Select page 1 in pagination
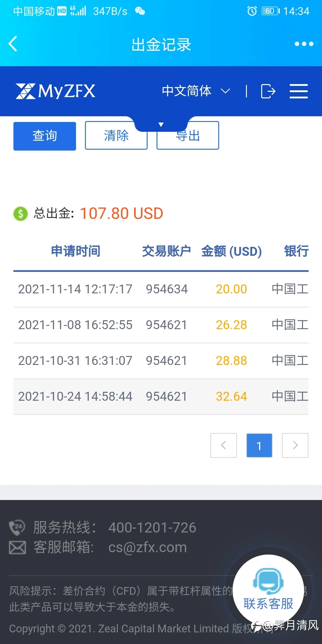Viewport: 322px width, 644px height. 259,445
